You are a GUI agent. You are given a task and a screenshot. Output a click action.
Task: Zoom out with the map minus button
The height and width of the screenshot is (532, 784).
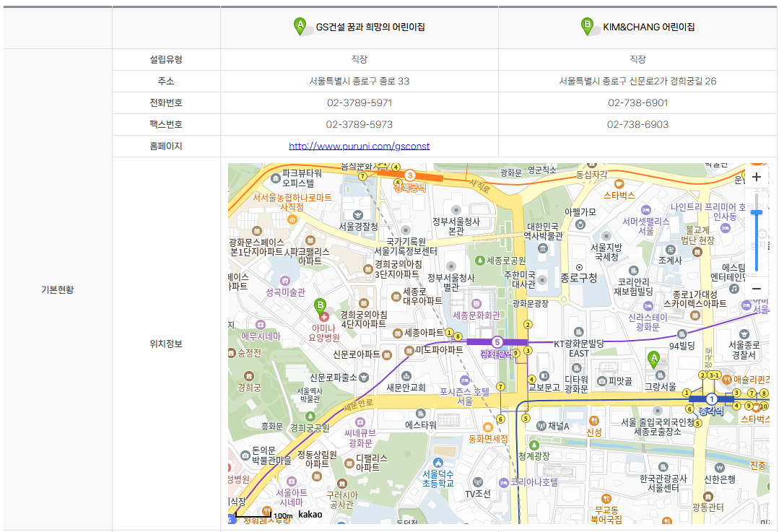[x=756, y=289]
